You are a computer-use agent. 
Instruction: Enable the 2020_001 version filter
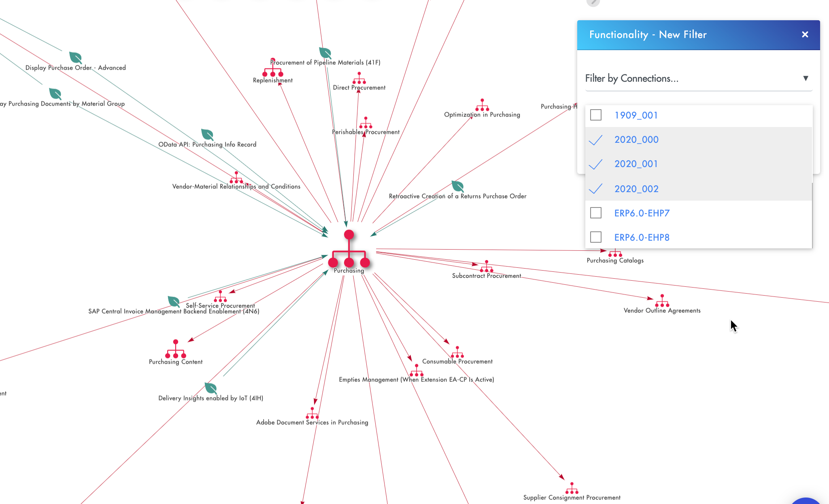(x=595, y=164)
